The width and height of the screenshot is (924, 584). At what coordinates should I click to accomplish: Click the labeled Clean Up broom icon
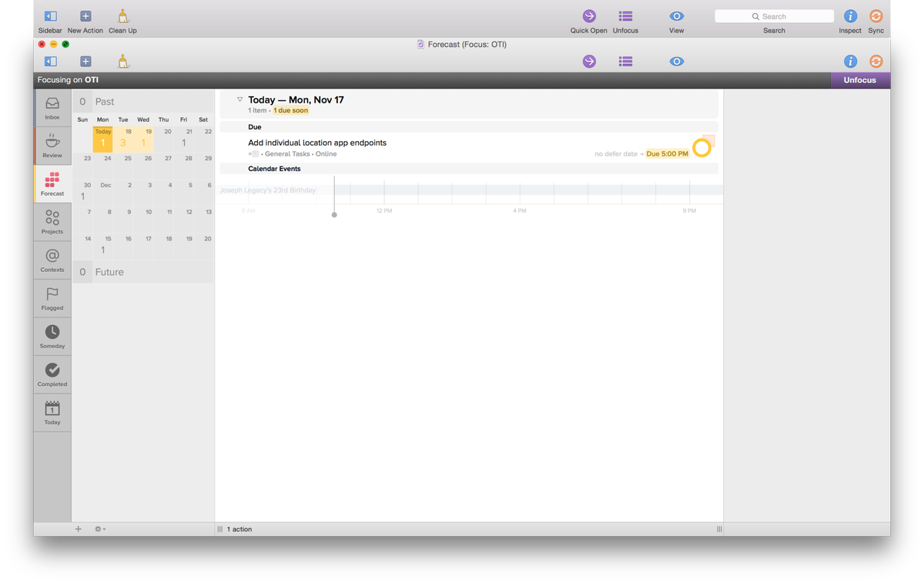[122, 16]
